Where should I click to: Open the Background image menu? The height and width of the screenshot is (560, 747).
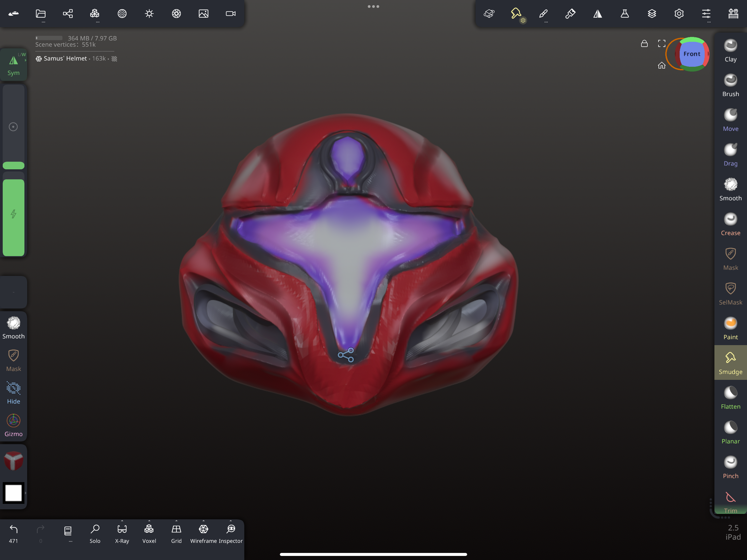(x=203, y=14)
